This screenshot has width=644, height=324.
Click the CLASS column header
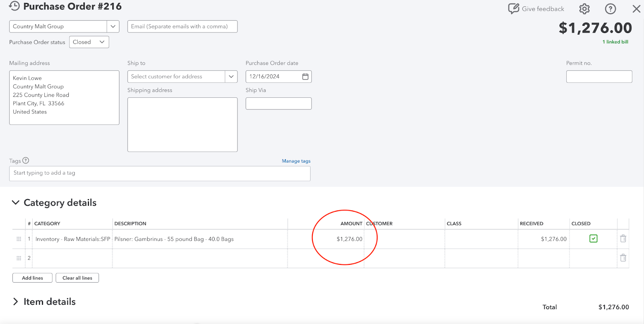point(454,223)
